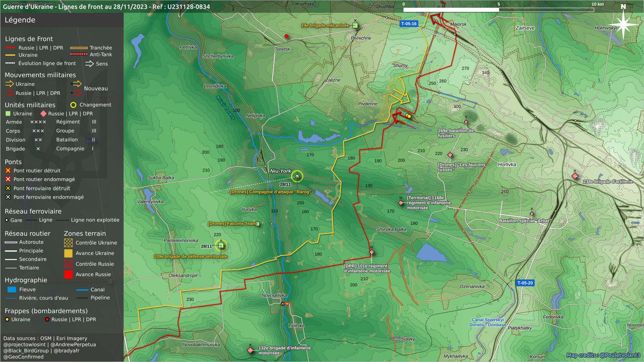644x362 pixels.
Task: Click the Changement yellow circle legend icon
Action: tap(73, 105)
